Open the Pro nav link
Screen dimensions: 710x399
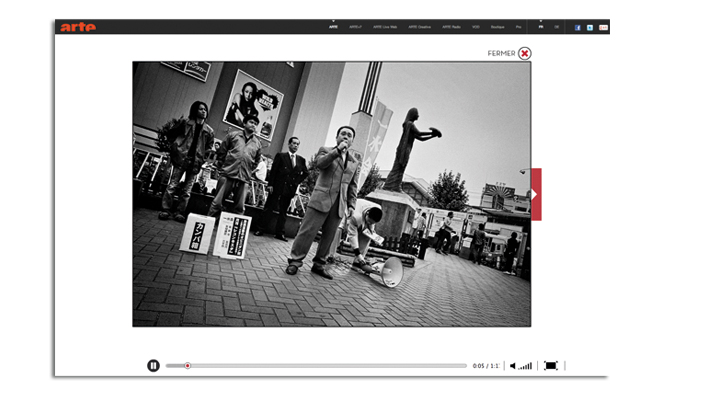point(518,27)
